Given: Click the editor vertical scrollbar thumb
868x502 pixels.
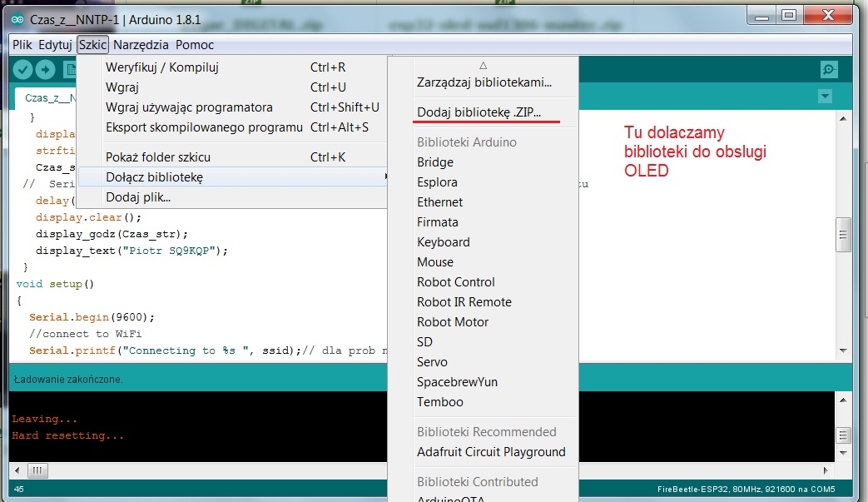Looking at the screenshot, I should pyautogui.click(x=843, y=234).
